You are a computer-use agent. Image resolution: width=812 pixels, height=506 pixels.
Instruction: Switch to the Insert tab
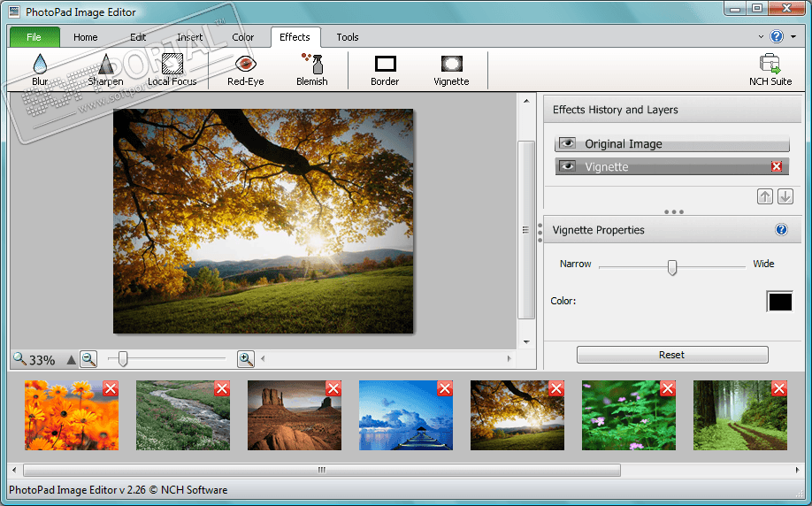pos(190,37)
